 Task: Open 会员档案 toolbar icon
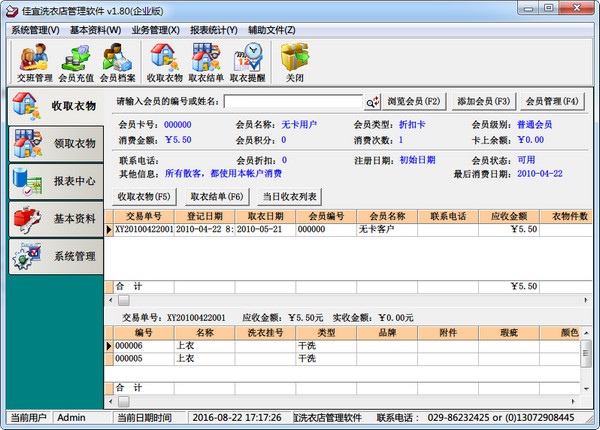tap(117, 63)
